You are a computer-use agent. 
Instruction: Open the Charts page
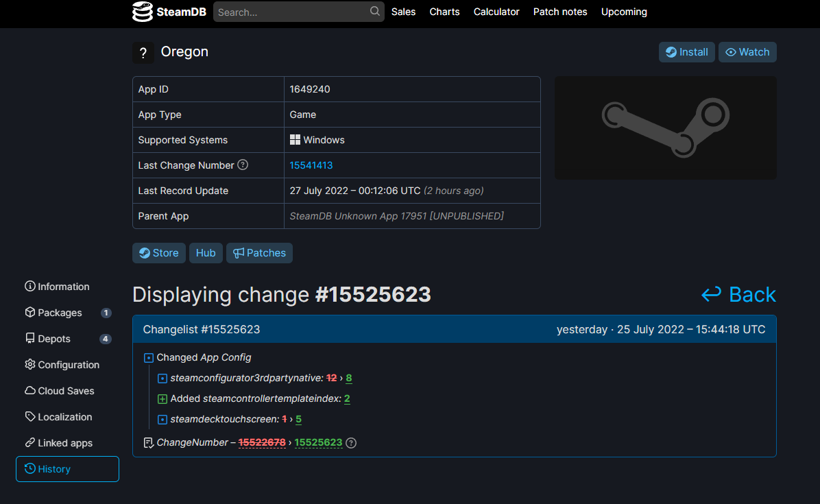444,12
